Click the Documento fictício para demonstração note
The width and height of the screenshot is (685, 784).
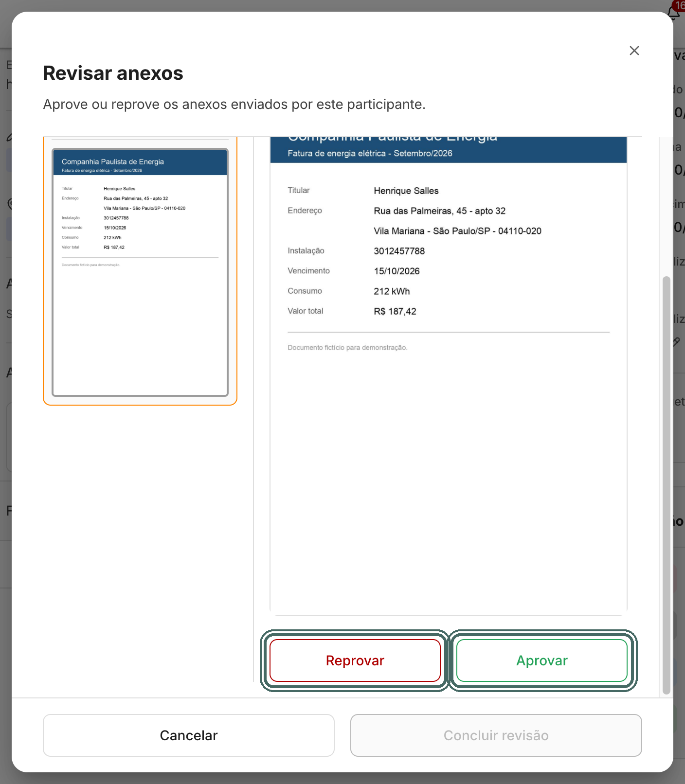tap(347, 348)
